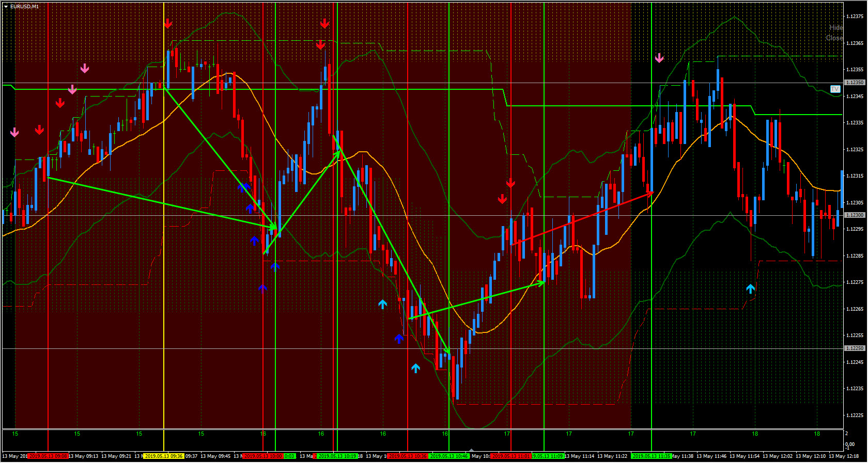Select the yellow 2019.05.13 09:36 time marker
Image resolution: width=868 pixels, height=463 pixels.
tap(164, 456)
